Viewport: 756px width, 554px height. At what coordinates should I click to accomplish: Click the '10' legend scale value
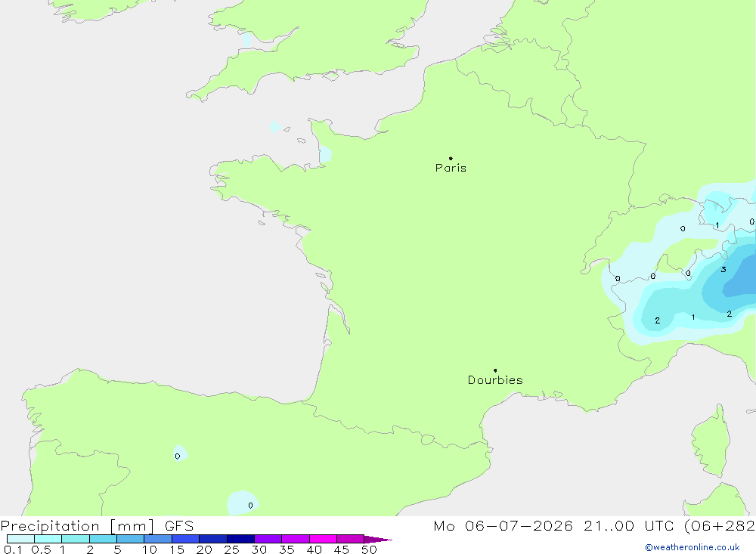point(150,549)
